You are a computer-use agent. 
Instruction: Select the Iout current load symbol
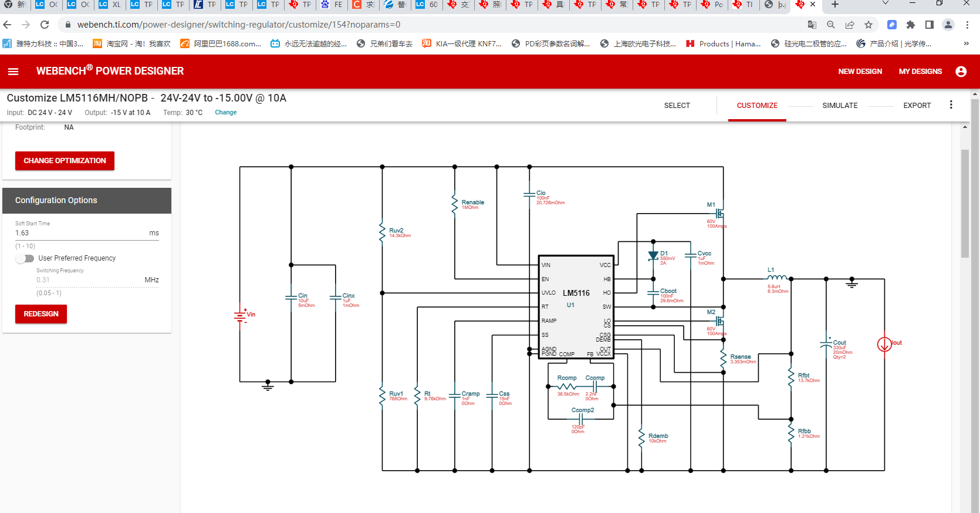[884, 345]
